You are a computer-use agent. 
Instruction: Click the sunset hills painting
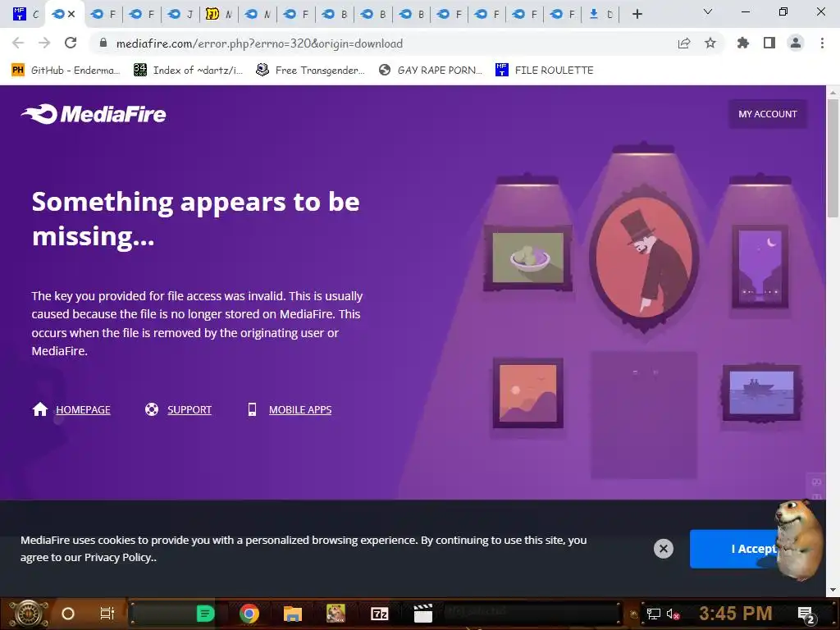click(527, 393)
